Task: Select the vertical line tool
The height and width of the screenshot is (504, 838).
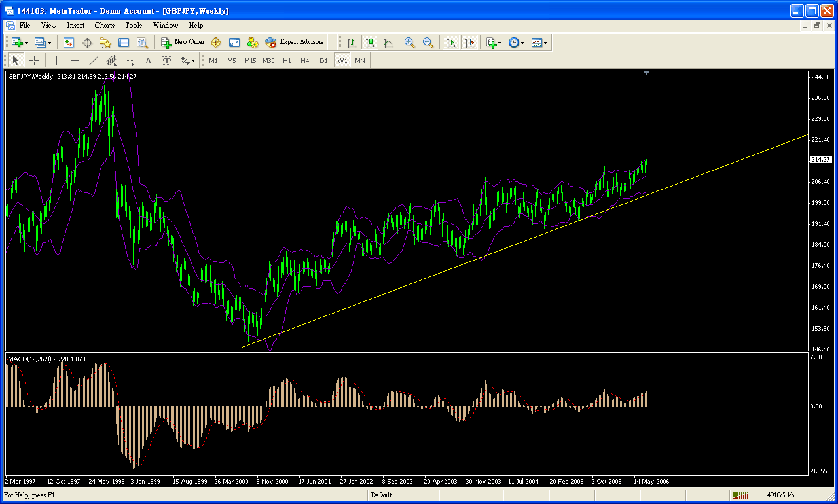Action: tap(57, 60)
